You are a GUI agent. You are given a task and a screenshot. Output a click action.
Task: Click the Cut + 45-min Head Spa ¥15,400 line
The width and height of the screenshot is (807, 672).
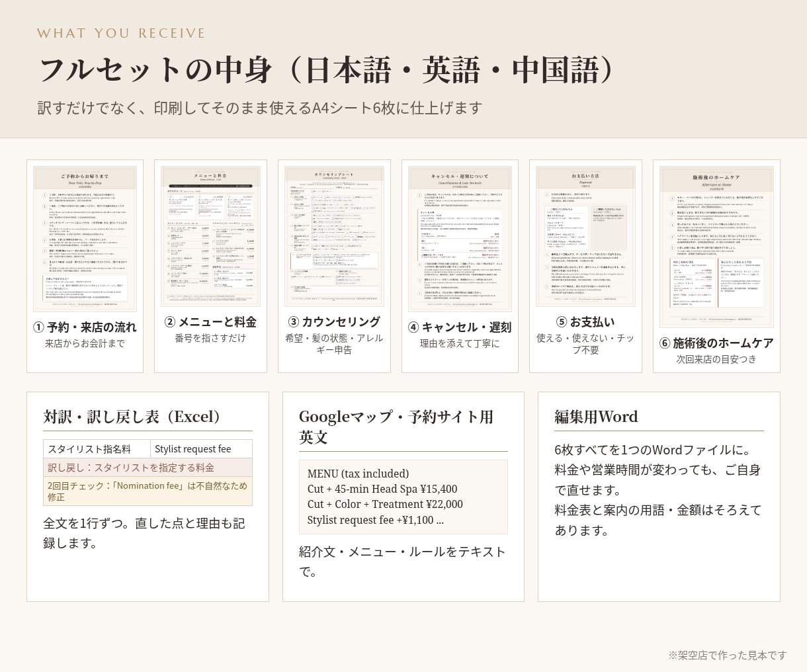(382, 489)
